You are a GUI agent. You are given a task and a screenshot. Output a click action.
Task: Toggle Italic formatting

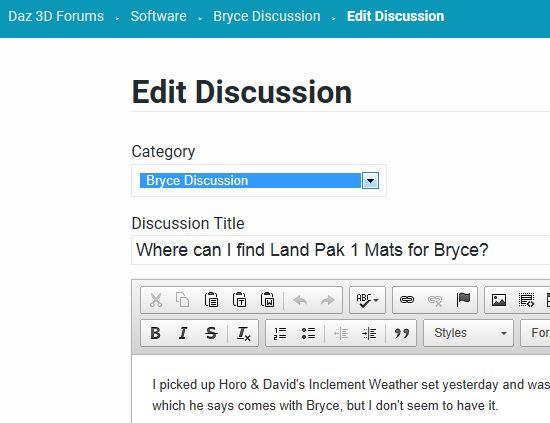point(183,333)
